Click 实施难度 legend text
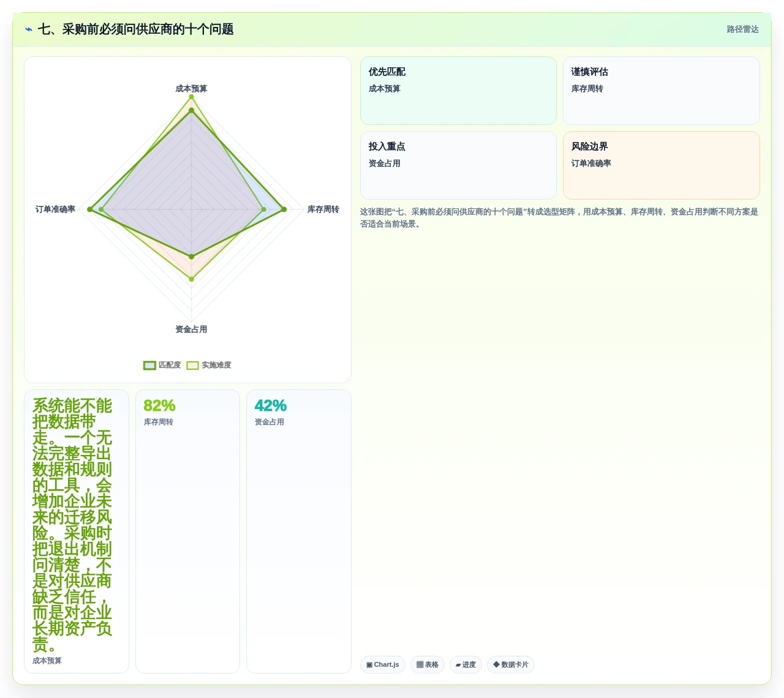Viewport: 784px width, 698px height. coord(217,366)
